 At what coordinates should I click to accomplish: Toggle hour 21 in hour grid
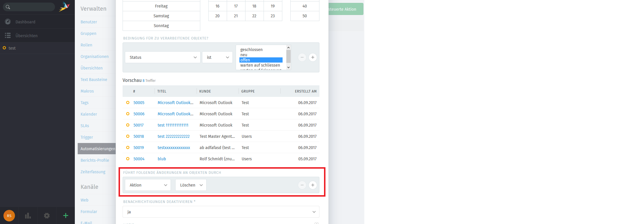(236, 16)
